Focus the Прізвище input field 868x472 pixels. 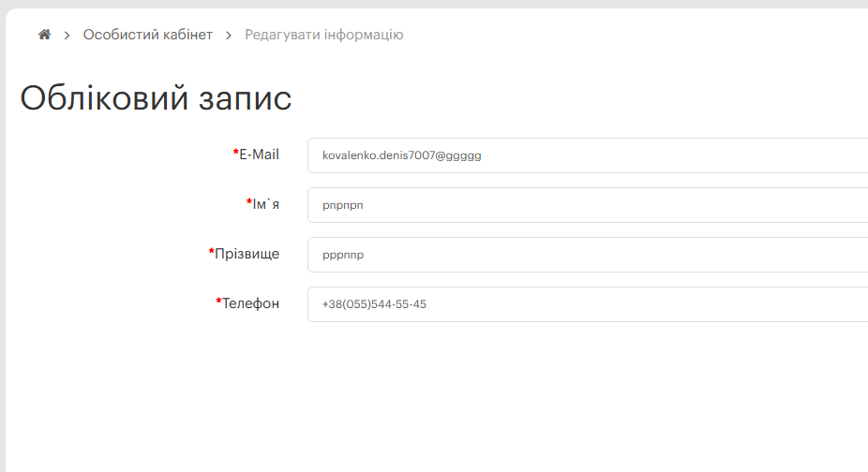coord(587,255)
